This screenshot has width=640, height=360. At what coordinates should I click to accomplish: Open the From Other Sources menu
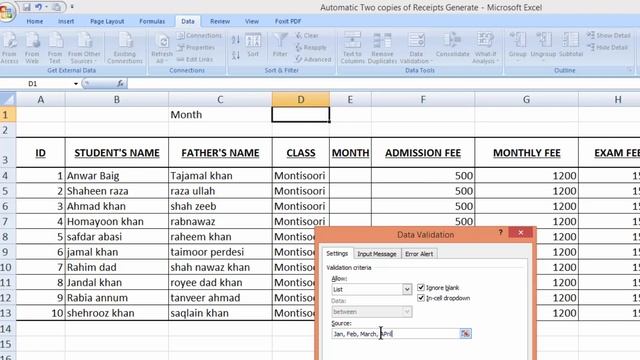click(x=84, y=48)
